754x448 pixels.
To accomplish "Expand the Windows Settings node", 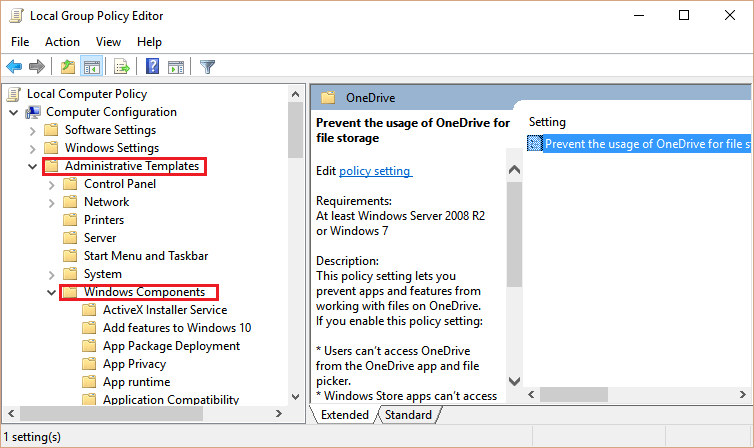I will [32, 149].
